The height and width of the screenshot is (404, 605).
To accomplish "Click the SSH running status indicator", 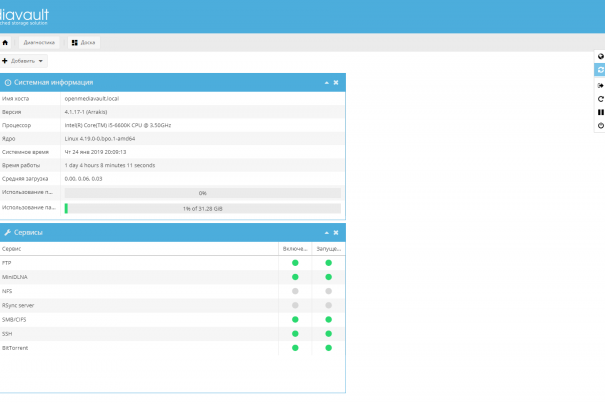I will tap(328, 333).
